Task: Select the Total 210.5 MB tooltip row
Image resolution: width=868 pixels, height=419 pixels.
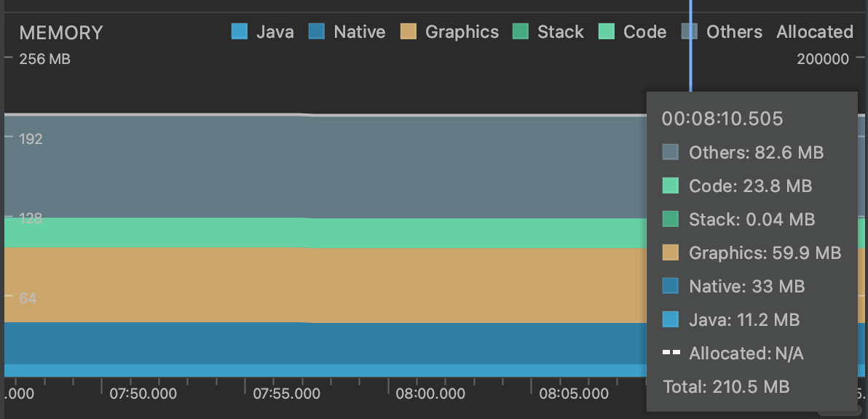Action: pyautogui.click(x=726, y=387)
